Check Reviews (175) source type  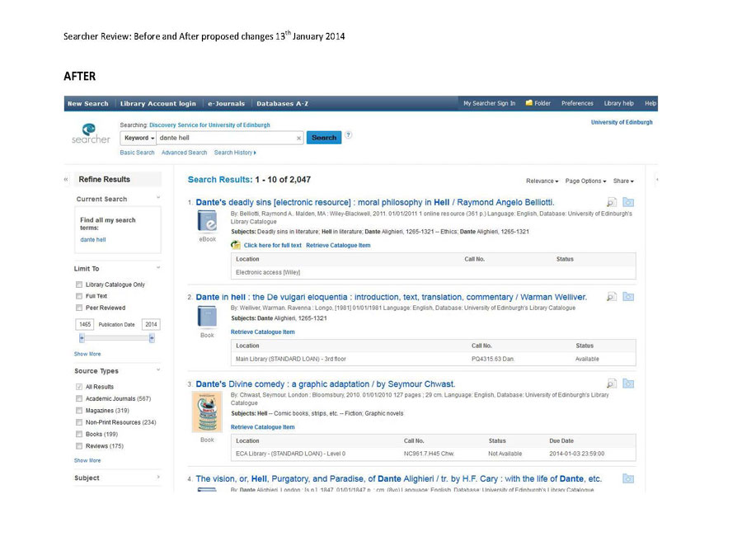click(x=79, y=446)
